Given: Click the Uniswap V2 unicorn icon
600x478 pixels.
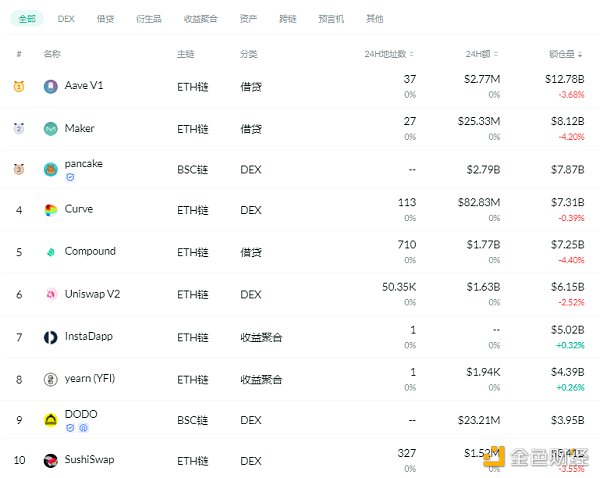Looking at the screenshot, I should (50, 294).
